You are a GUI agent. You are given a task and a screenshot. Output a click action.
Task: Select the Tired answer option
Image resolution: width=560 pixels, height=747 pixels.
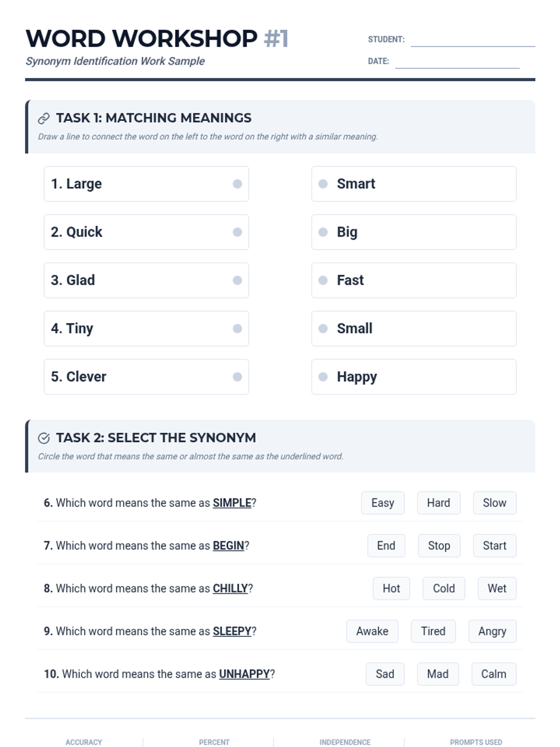433,631
